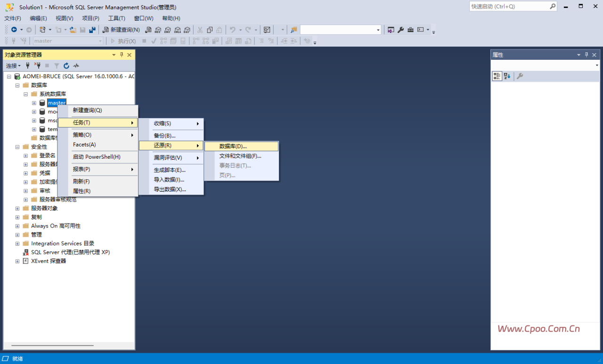Select 新建查询(Q) in the context menu
This screenshot has height=364, width=603.
[98, 110]
